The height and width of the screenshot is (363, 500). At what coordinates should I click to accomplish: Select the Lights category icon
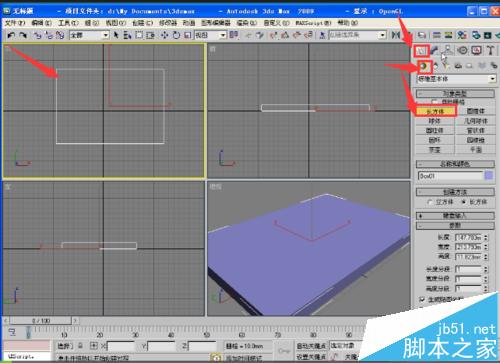pos(446,66)
